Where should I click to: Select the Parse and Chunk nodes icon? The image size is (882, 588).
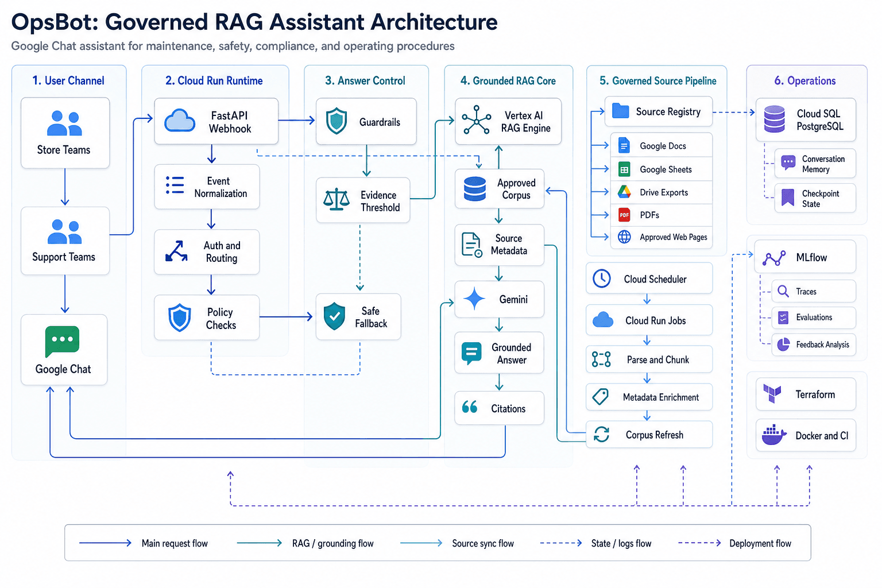click(x=601, y=359)
